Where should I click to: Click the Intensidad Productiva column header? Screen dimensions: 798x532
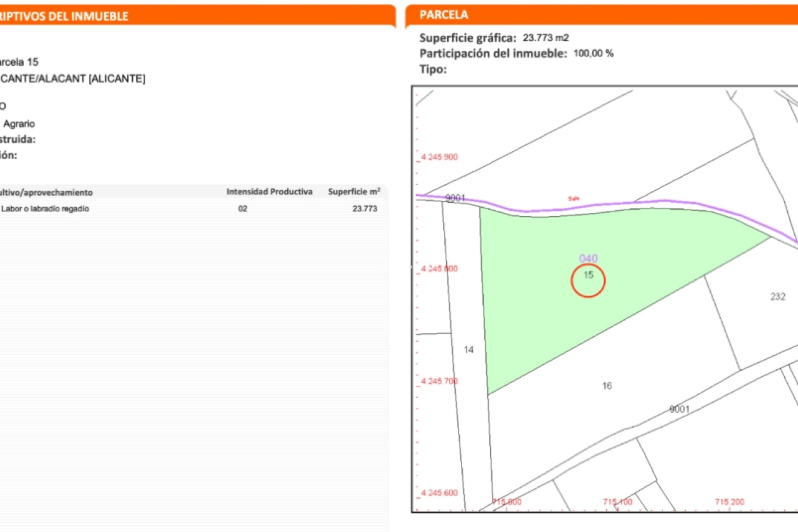269,192
